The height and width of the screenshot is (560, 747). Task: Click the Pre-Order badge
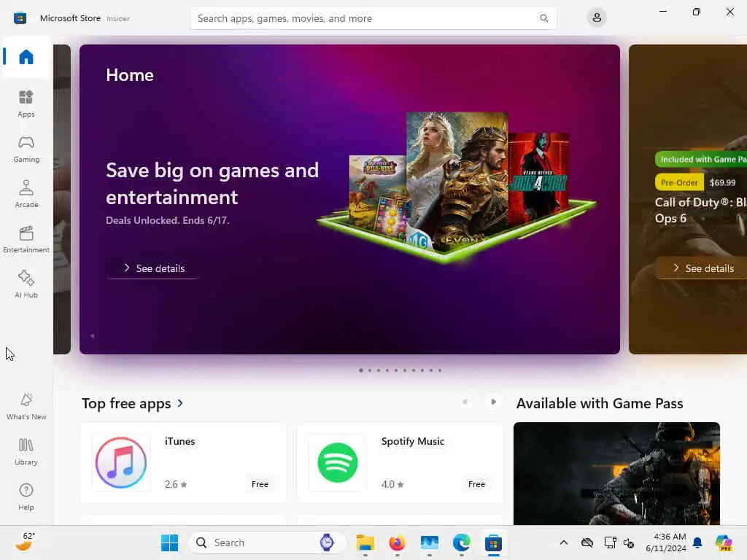click(x=679, y=182)
